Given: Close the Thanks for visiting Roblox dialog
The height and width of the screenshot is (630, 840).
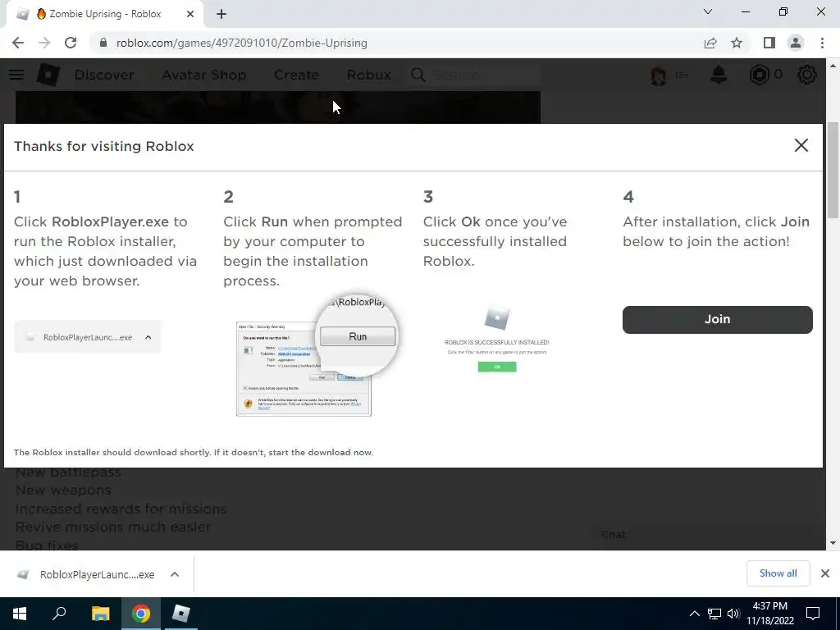Looking at the screenshot, I should [801, 145].
